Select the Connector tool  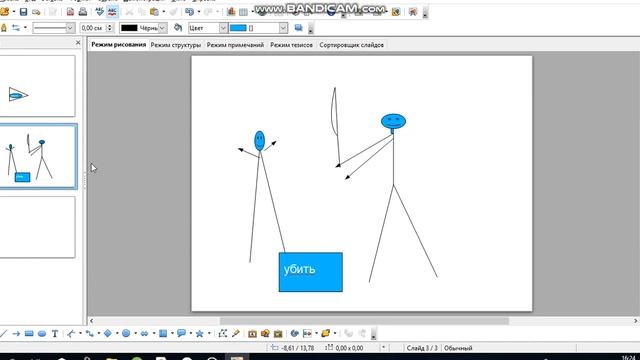pos(89,334)
